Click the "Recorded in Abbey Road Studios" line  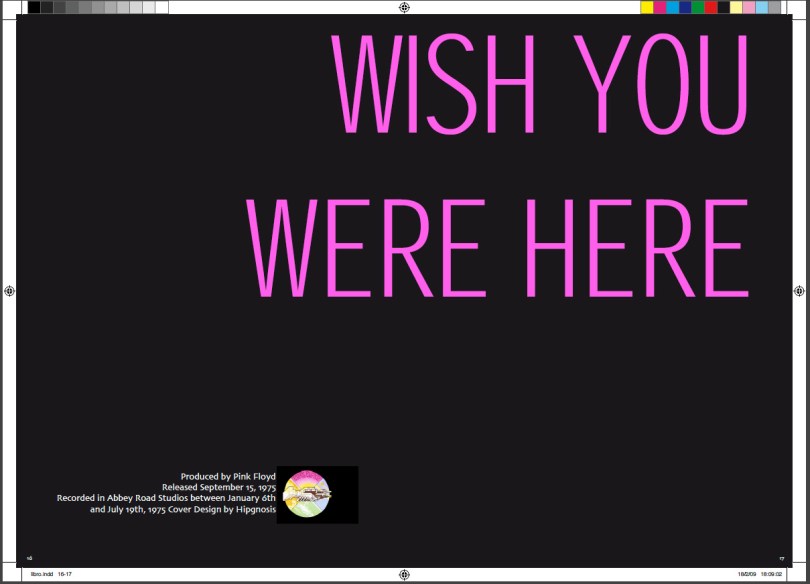click(165, 498)
